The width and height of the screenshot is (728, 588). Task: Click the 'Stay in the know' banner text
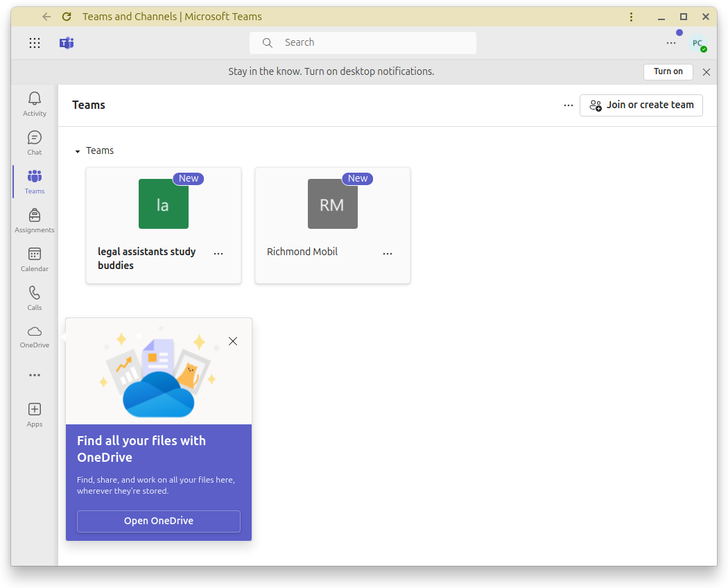tap(331, 71)
